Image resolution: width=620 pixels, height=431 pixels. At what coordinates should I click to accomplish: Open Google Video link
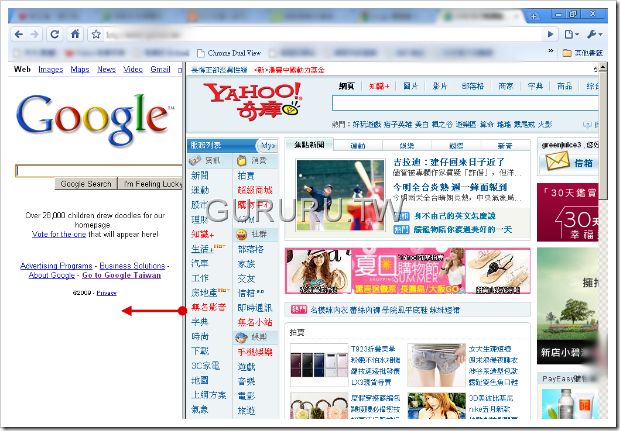point(133,69)
